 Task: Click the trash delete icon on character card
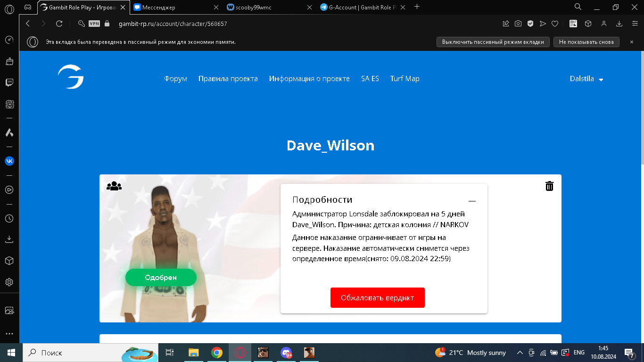[x=549, y=186]
